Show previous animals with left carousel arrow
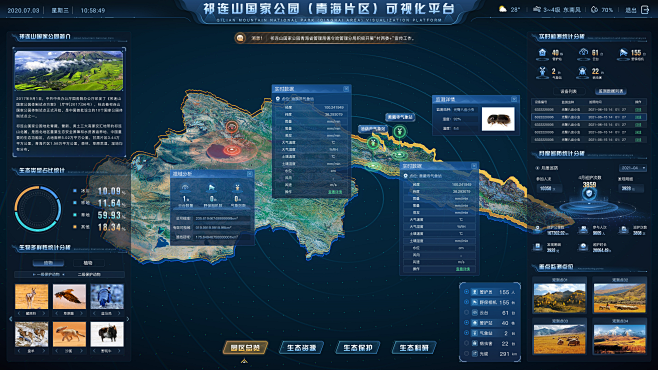 [10, 319]
